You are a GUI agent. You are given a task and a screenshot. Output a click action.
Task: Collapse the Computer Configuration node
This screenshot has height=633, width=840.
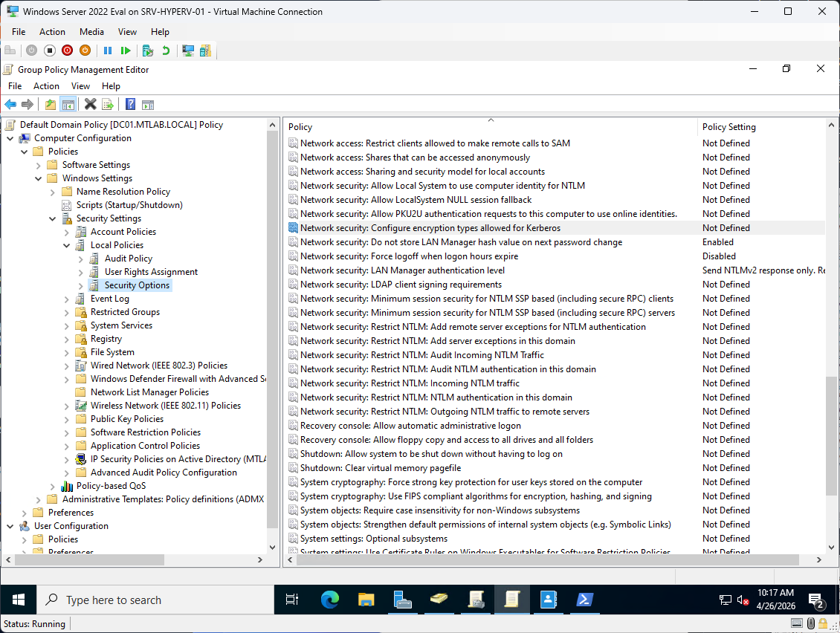click(10, 138)
